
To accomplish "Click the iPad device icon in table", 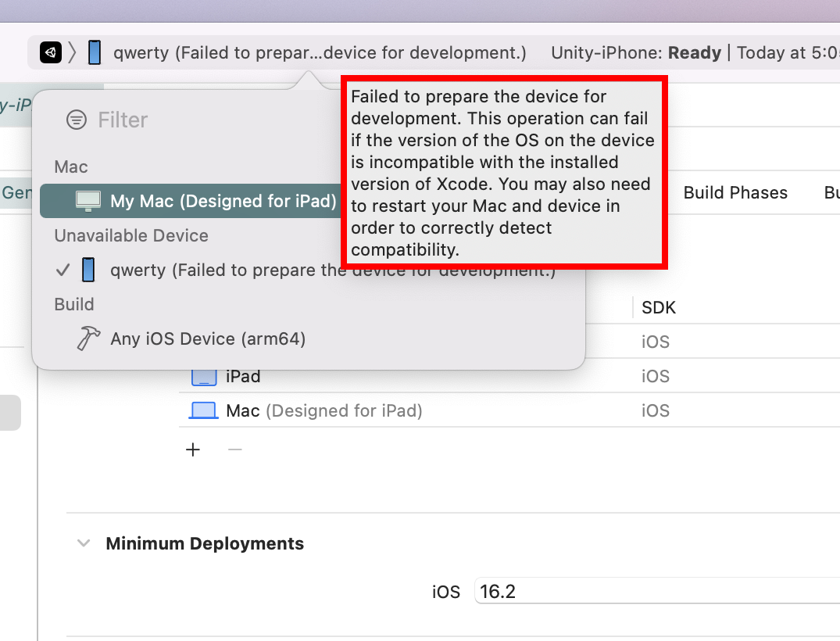I will (x=204, y=378).
